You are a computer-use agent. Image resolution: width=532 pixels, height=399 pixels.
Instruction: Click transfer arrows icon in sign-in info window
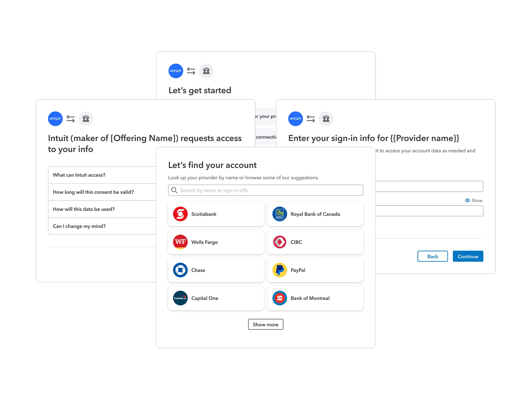coord(311,119)
